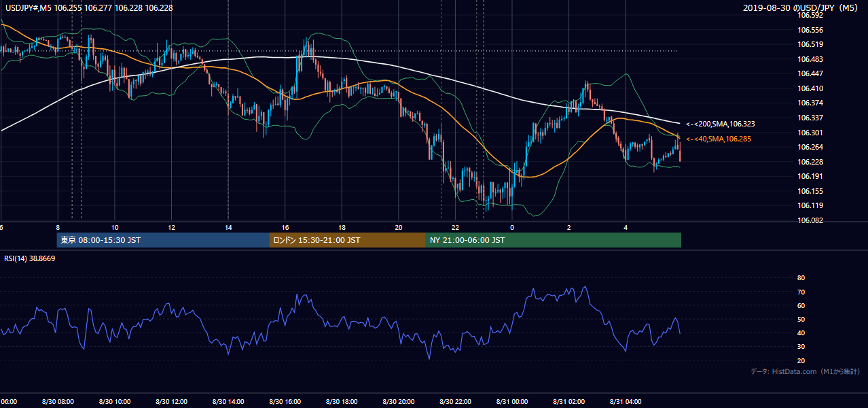Click bottom date label 8/31 00:00

tap(512, 401)
